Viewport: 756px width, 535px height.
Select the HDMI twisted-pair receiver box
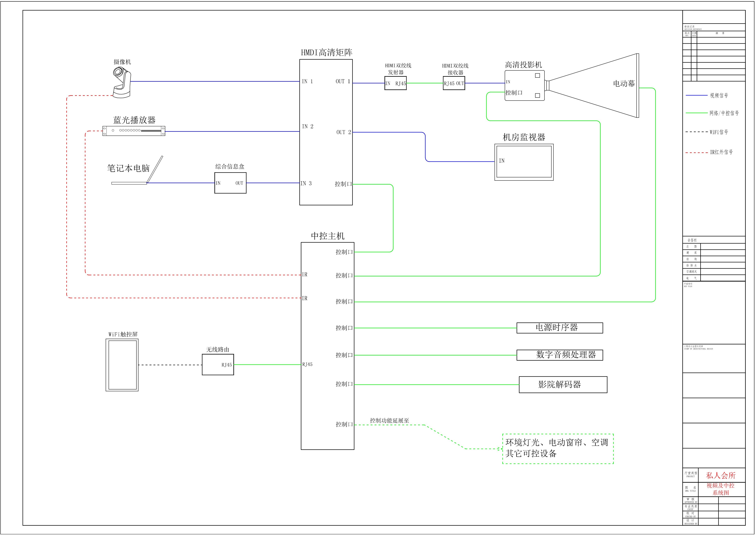pos(454,83)
